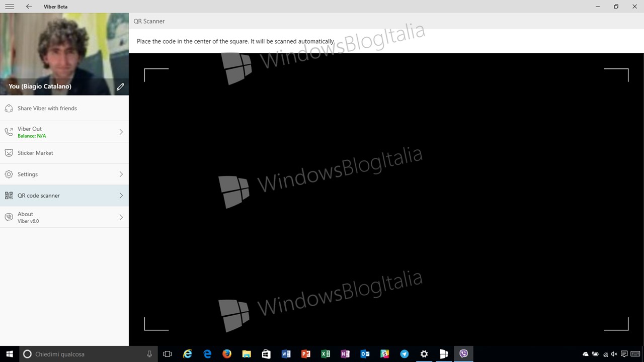644x362 pixels.
Task: Select QR code scanner item
Action: [64, 196]
